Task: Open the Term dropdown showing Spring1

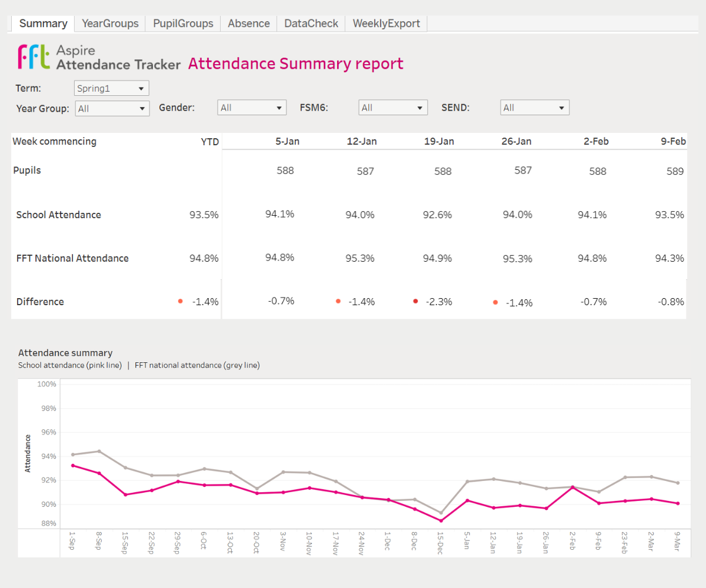Action: coord(112,88)
